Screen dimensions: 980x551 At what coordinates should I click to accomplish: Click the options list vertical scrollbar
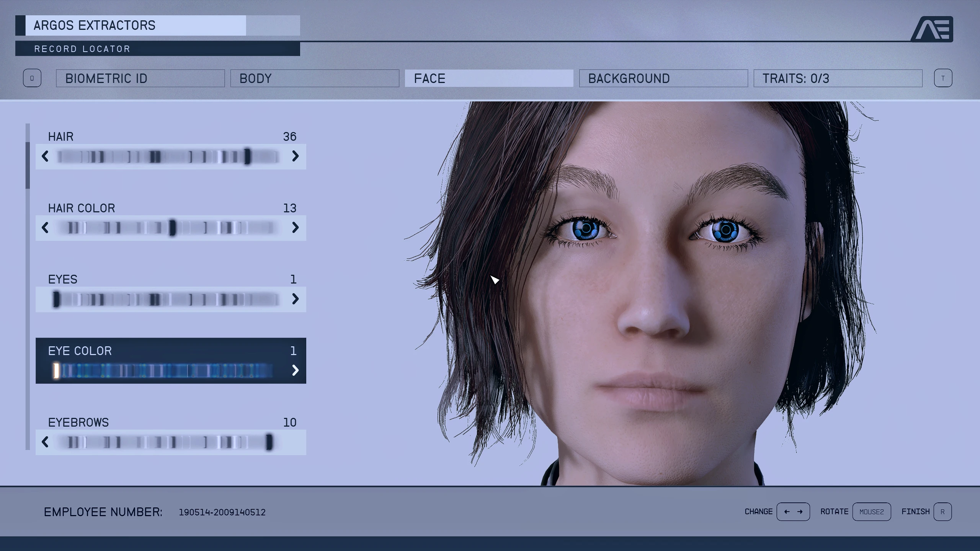click(x=28, y=165)
